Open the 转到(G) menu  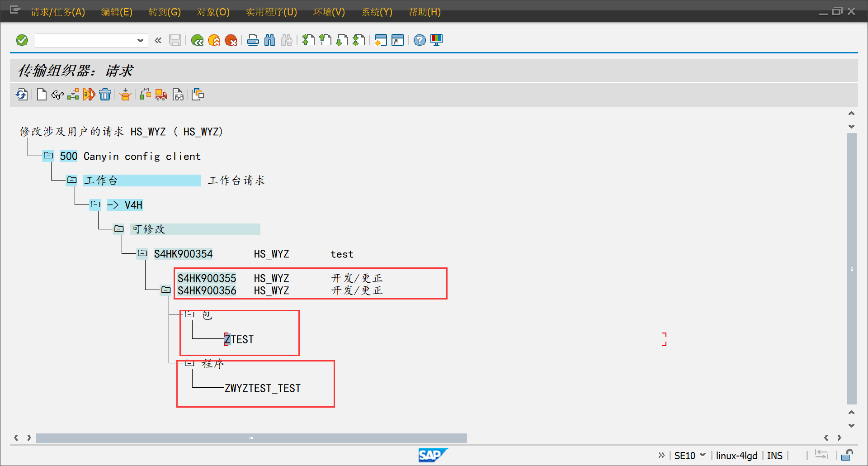point(165,12)
